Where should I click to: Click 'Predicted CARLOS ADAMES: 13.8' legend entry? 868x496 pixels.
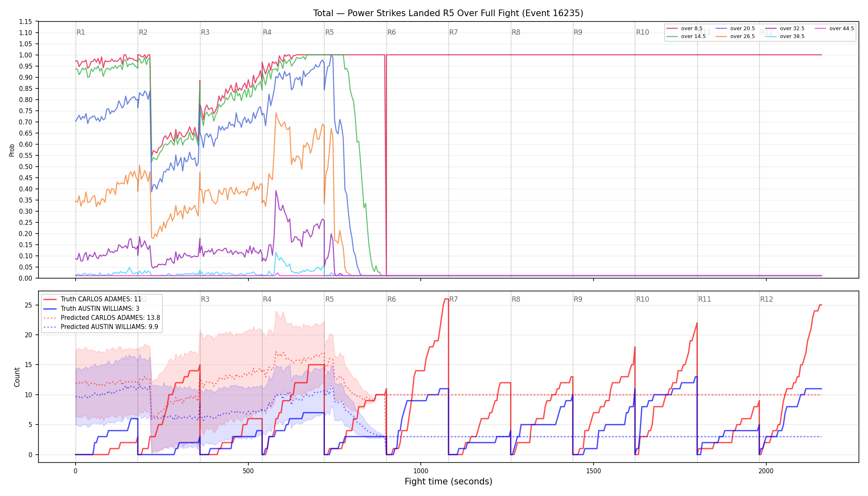click(x=110, y=318)
